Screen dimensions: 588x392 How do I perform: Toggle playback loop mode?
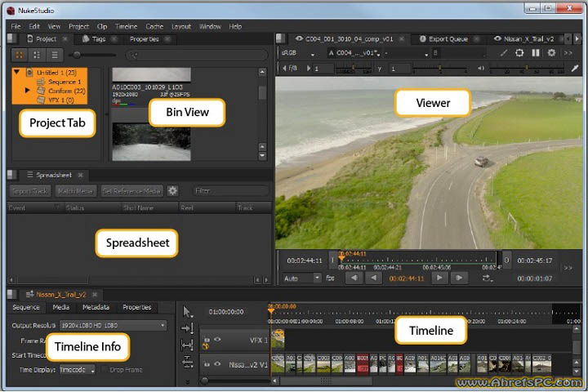click(487, 278)
